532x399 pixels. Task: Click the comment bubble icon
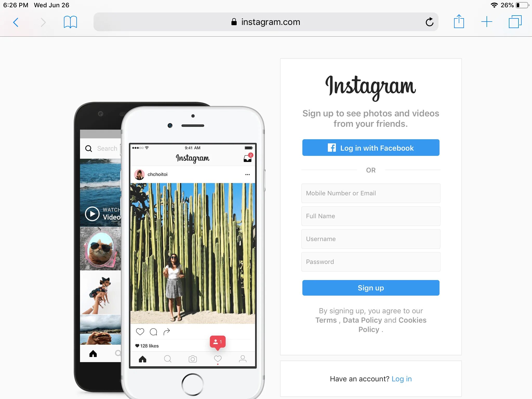(153, 331)
